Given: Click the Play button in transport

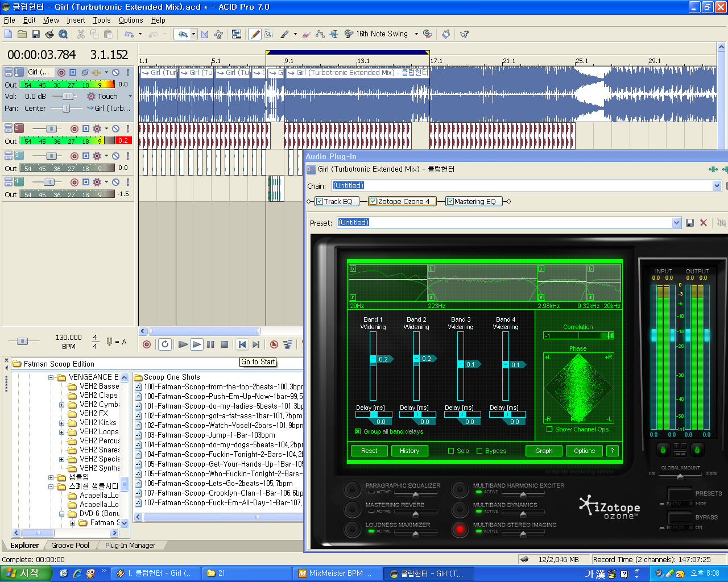Looking at the screenshot, I should pyautogui.click(x=197, y=344).
